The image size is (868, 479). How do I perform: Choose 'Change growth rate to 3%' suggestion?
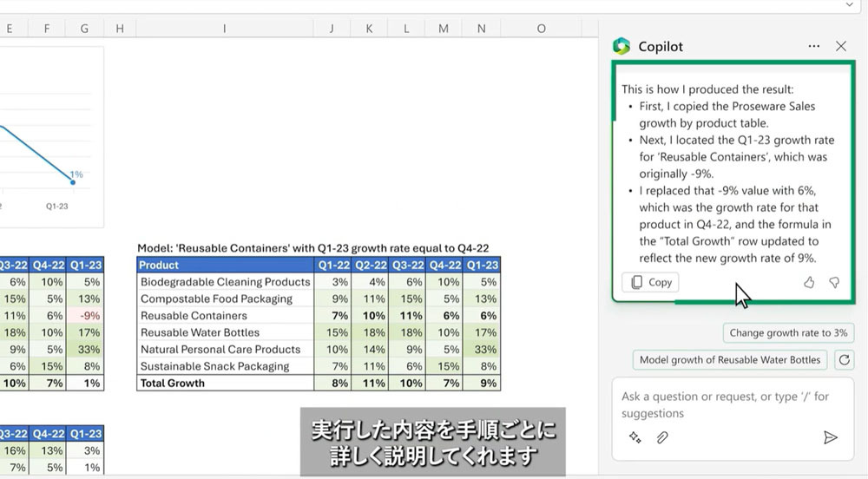click(x=788, y=333)
